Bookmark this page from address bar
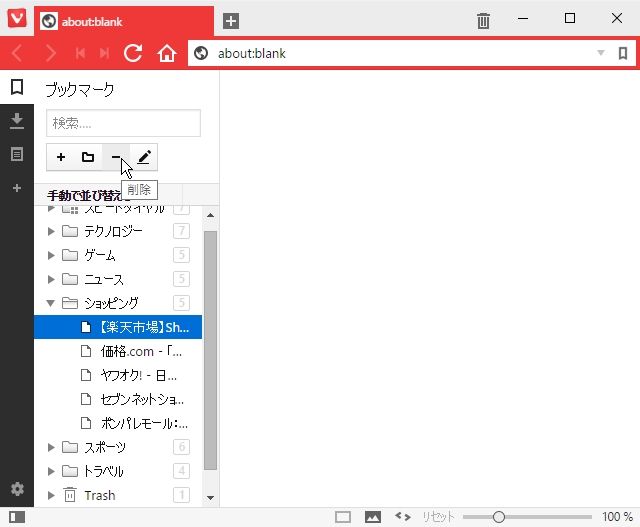This screenshot has height=527, width=640. coord(622,53)
